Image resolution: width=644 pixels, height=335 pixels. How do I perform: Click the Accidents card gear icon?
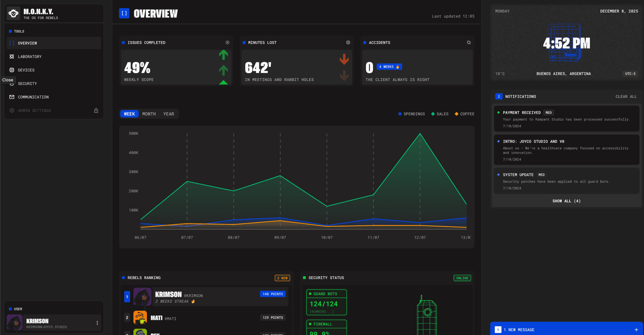[x=469, y=42]
